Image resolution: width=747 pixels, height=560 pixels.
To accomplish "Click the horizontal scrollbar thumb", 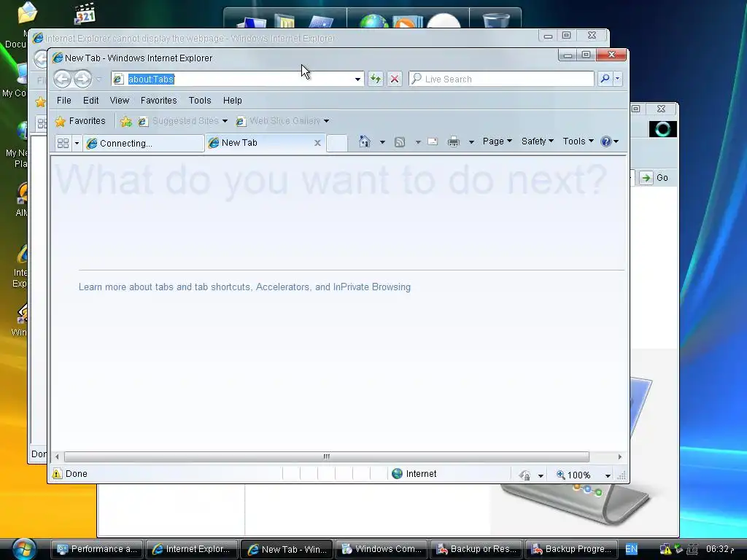I will 326,456.
